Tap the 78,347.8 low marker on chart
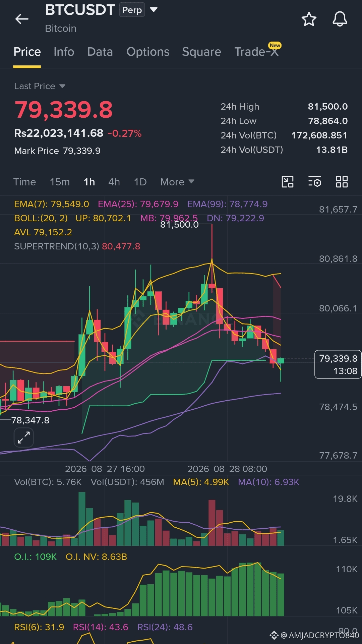The image size is (362, 644). pyautogui.click(x=31, y=420)
